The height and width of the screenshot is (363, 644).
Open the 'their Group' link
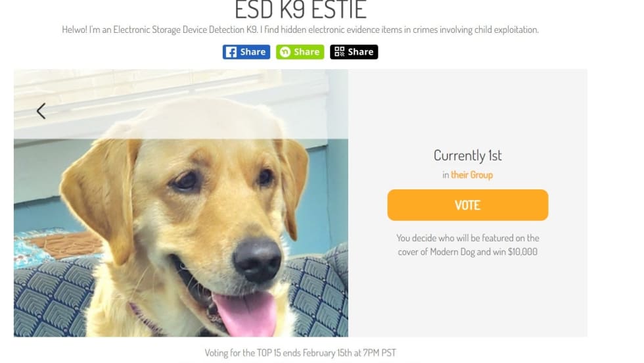point(472,175)
